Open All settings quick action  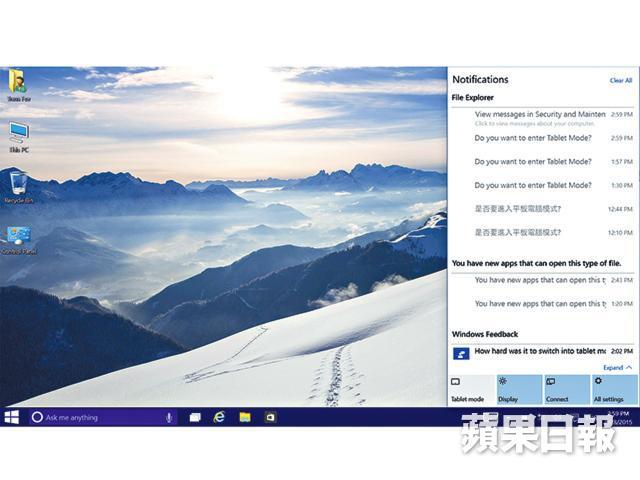[x=613, y=390]
